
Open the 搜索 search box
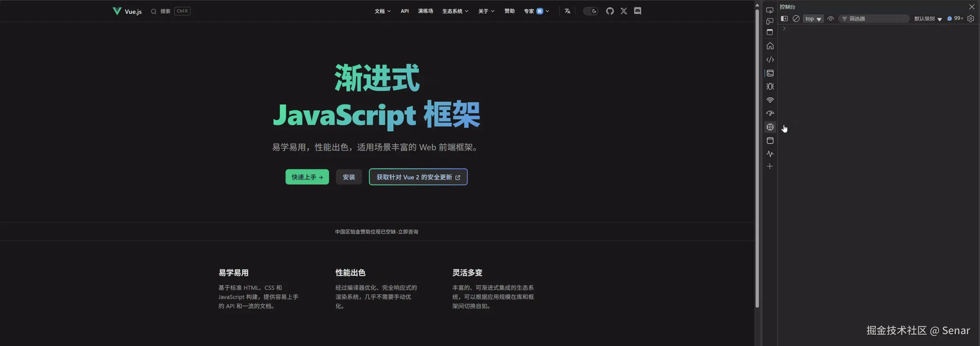tap(170, 11)
